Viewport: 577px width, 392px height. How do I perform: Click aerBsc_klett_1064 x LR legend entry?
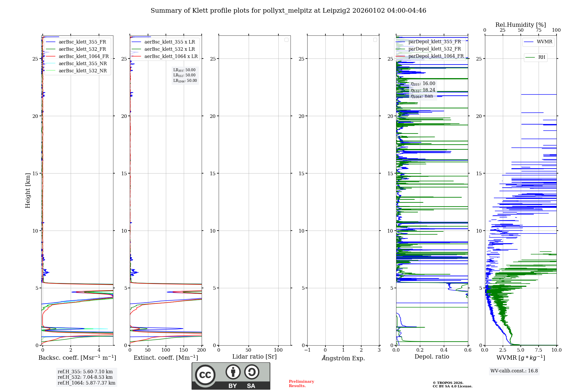click(171, 56)
